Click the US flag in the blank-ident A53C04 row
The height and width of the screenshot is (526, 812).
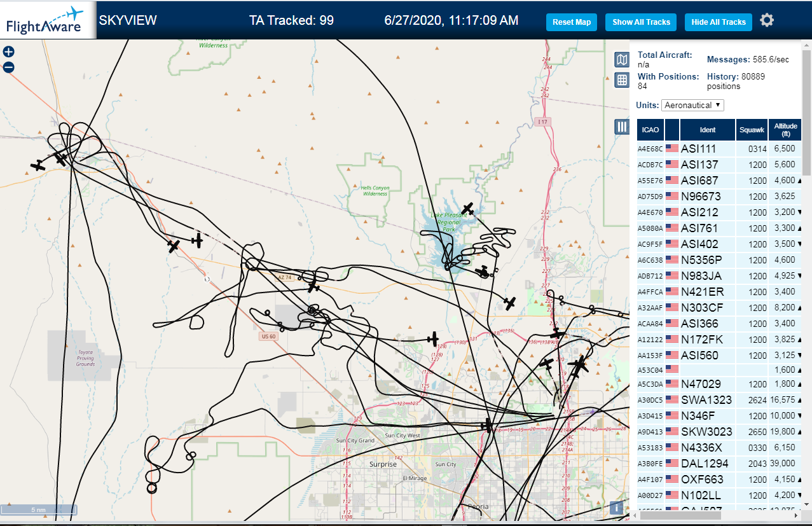click(672, 369)
